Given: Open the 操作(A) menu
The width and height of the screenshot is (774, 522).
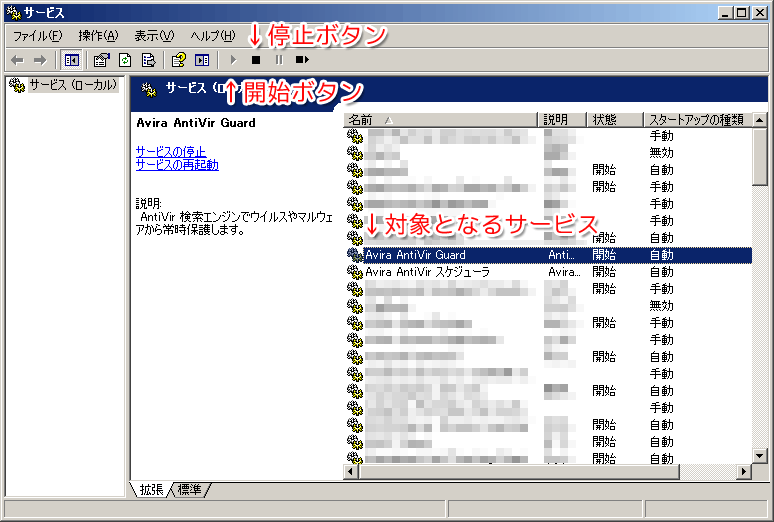Looking at the screenshot, I should point(98,36).
